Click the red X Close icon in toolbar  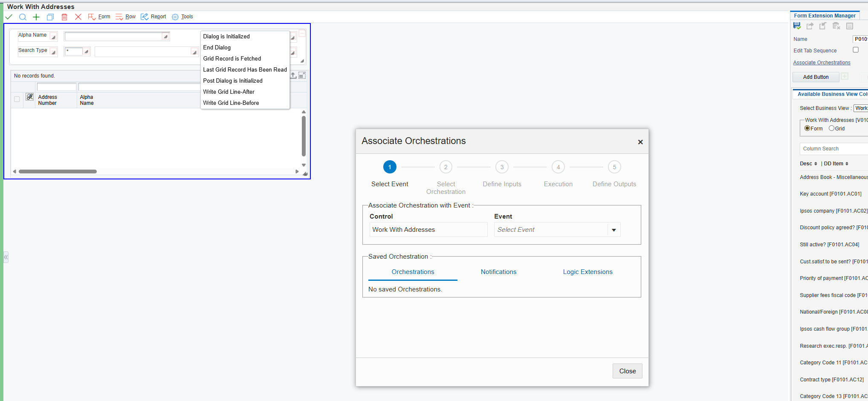78,17
